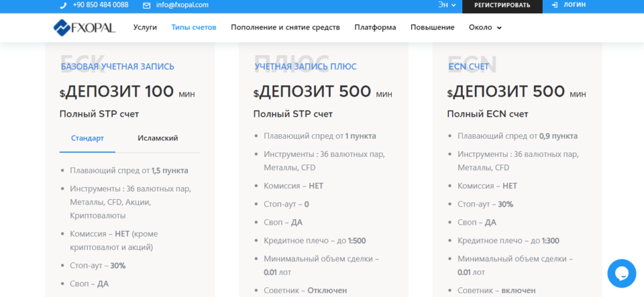Click Кредитное плечо – до 1:500
Image resolution: width=644 pixels, height=297 pixels.
coord(314,240)
